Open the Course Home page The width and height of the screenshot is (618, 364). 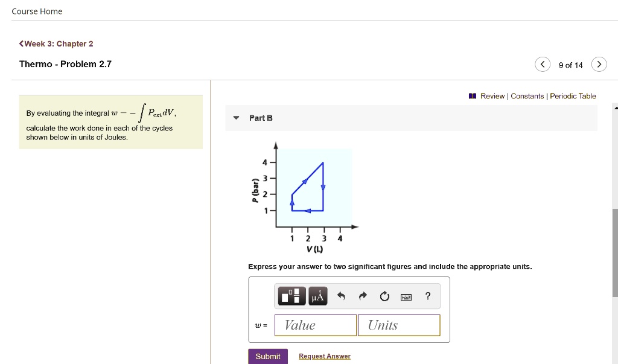pyautogui.click(x=37, y=11)
